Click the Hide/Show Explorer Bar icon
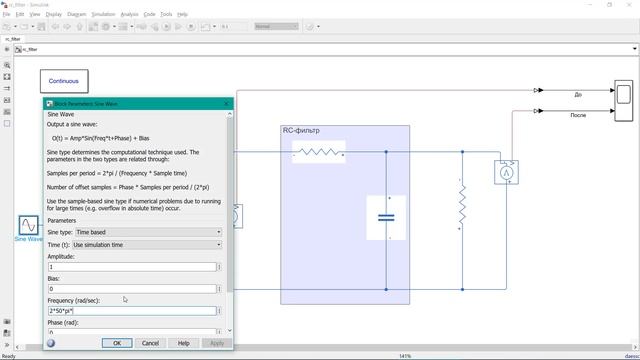The width and height of the screenshot is (640, 360). 7,49
